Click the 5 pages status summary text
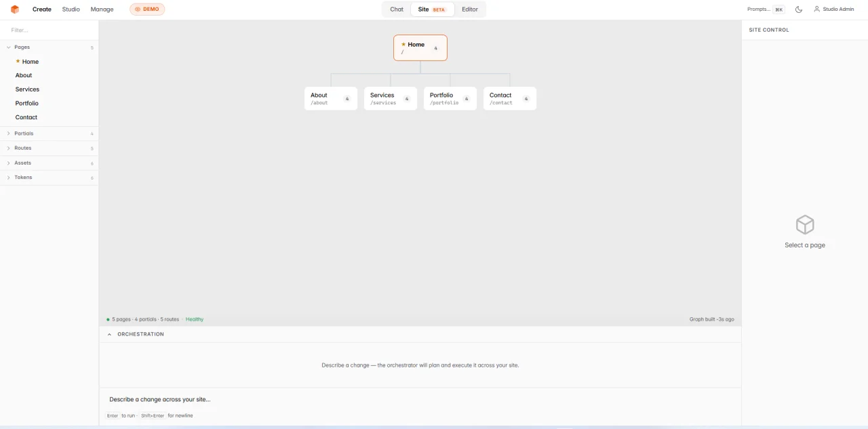 point(146,319)
